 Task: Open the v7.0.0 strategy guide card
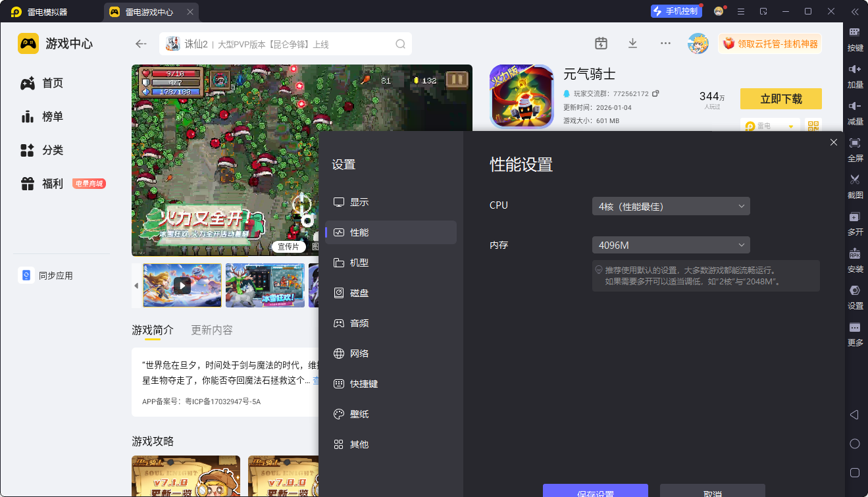click(x=284, y=476)
